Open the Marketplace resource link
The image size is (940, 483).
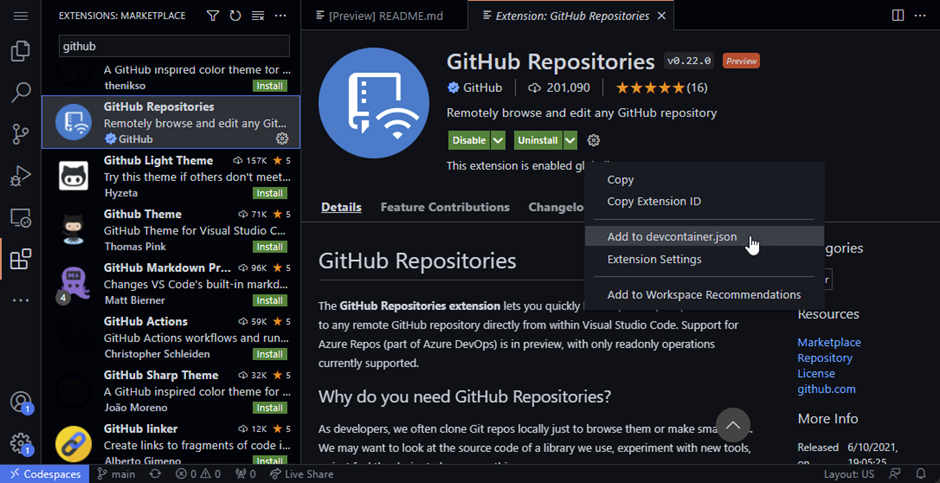pyautogui.click(x=829, y=342)
